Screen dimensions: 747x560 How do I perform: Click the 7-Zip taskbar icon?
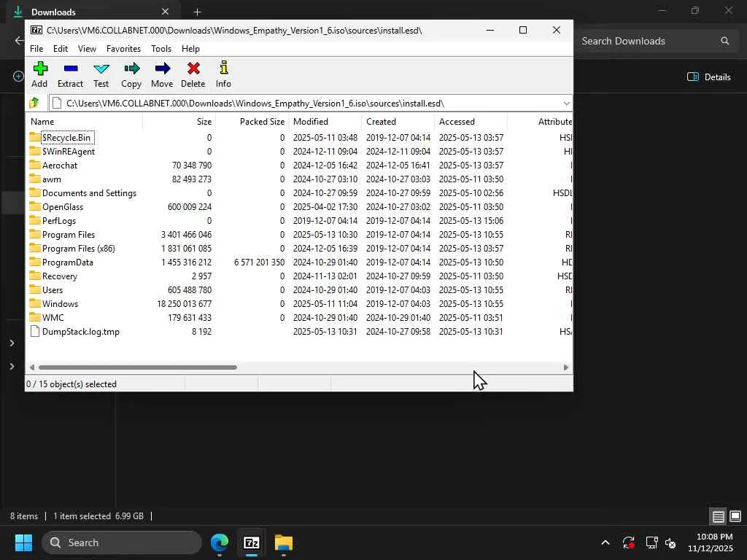(x=252, y=542)
